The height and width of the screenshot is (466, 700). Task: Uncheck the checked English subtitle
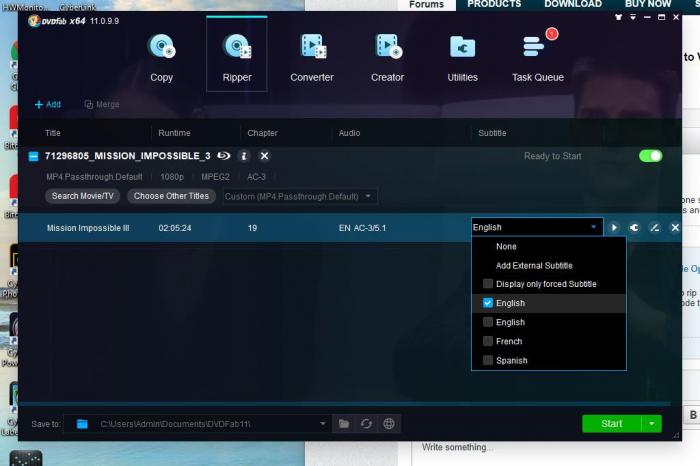pos(488,303)
